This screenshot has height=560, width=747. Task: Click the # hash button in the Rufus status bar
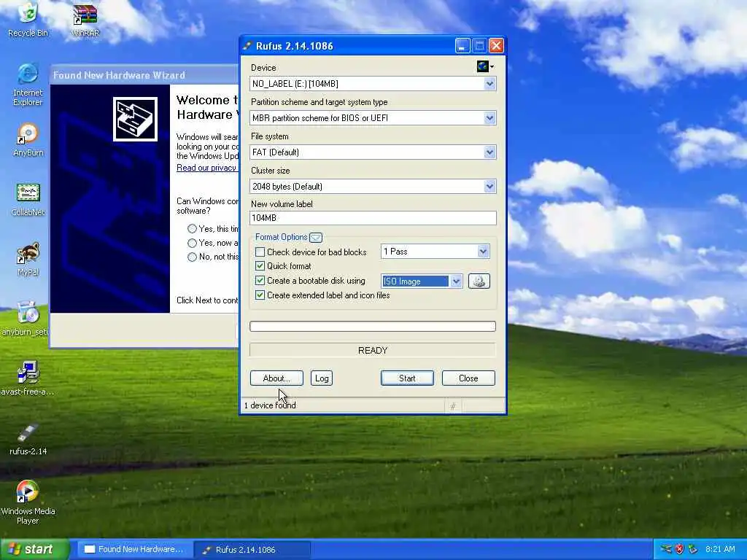453,405
